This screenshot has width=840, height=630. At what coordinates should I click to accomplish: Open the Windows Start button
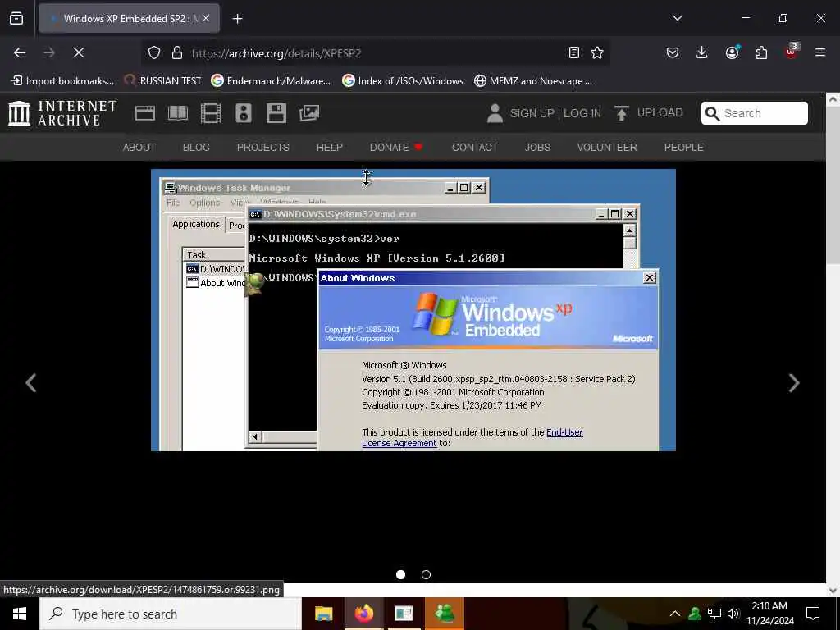20,614
